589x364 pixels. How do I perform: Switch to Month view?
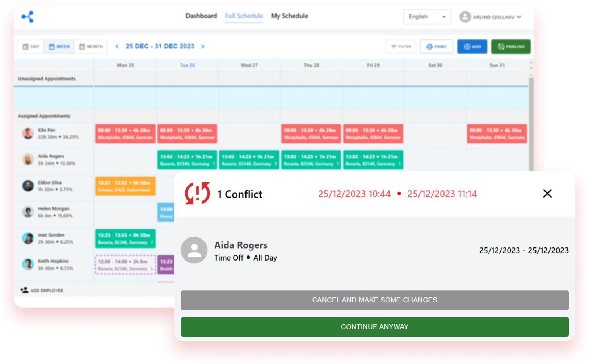pos(91,47)
